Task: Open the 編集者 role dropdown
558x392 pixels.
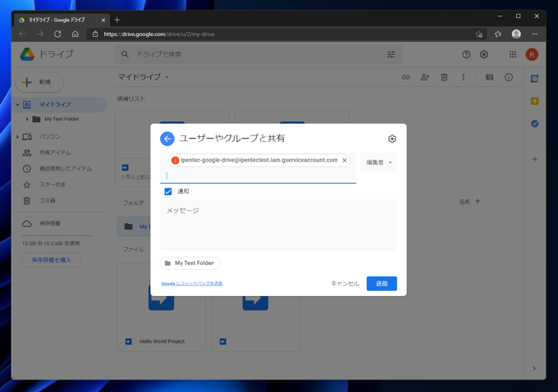Action: (x=378, y=162)
